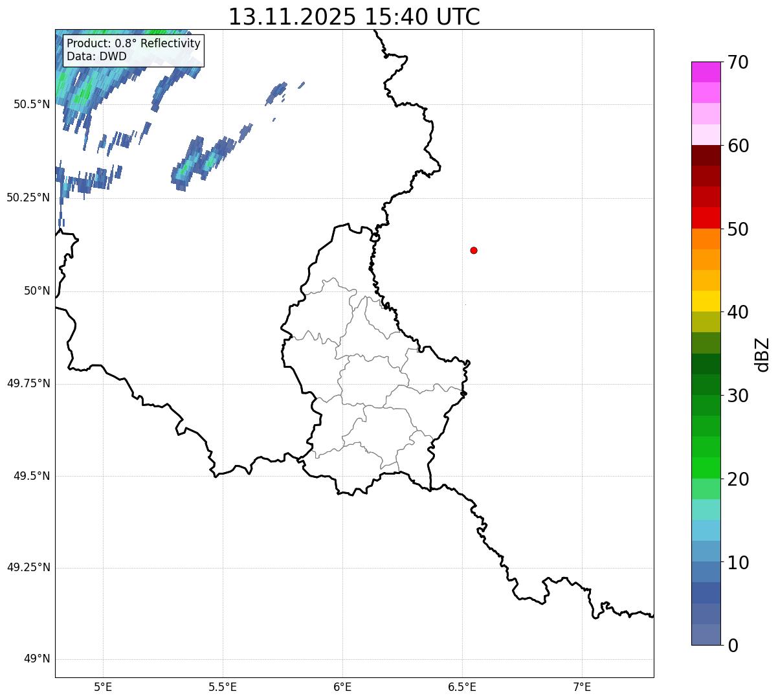Click the 49.25°N latitude label
Screen dimensions: 778x700
28,567
